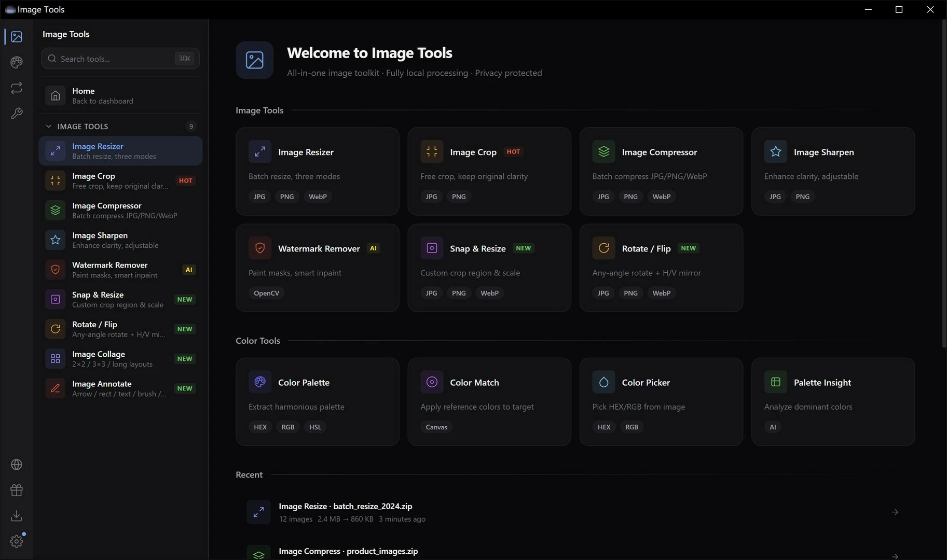
Task: Click the Color Match card target icon
Action: 432,382
